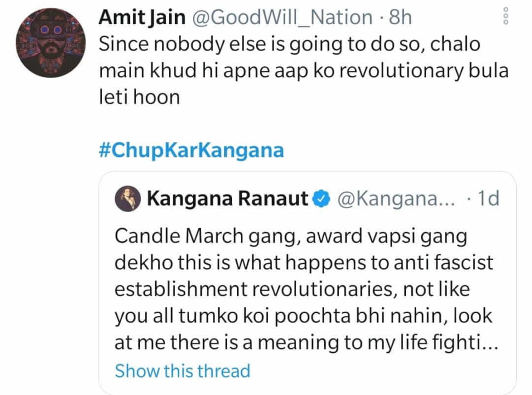Click the blue verified badge
Screen dimensions: 532x395
coord(322,199)
